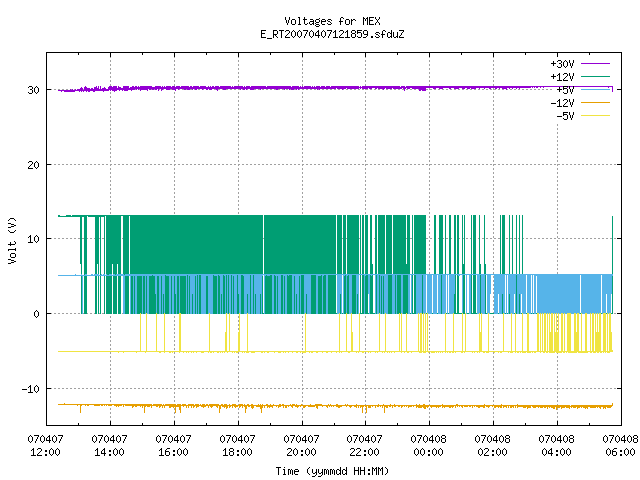The width and height of the screenshot is (640, 480).
Task: Click the x-axis tick 070407 12:00
Action: coord(45,446)
